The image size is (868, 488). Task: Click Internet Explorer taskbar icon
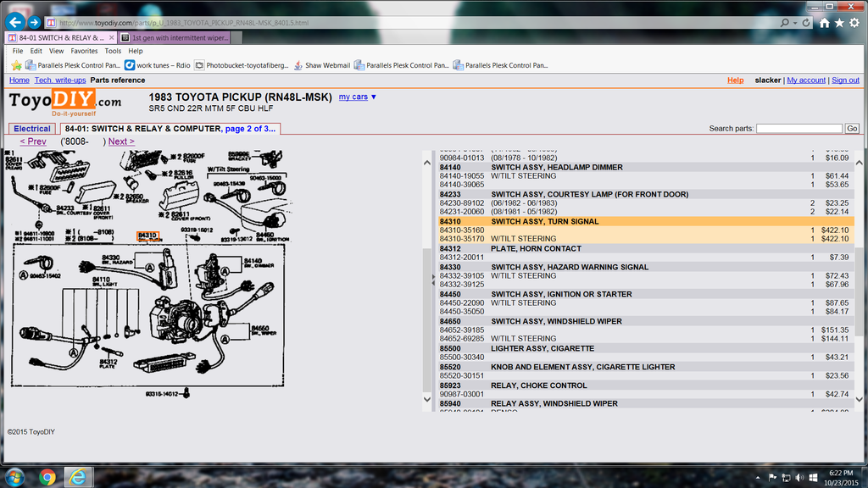78,477
